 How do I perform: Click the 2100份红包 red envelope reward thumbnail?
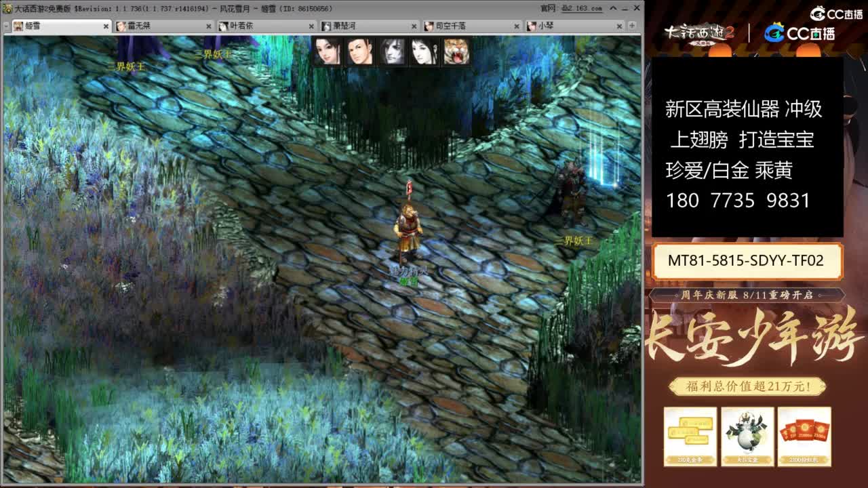coord(804,436)
